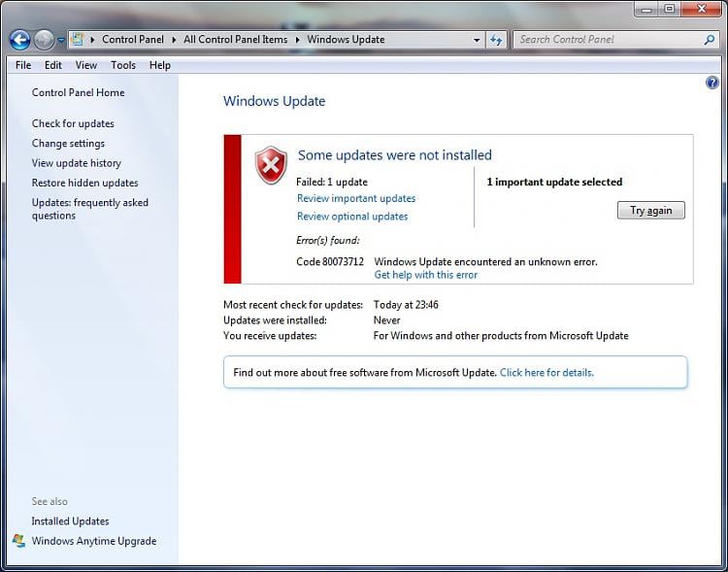Expand the arrow after Control Panel breadcrumb
The image size is (728, 572).
(x=174, y=40)
